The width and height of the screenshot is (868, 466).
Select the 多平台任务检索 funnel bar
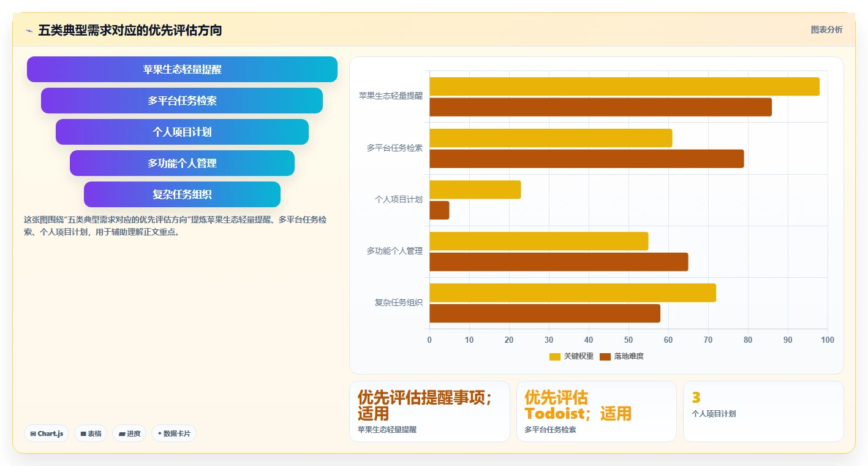[182, 101]
